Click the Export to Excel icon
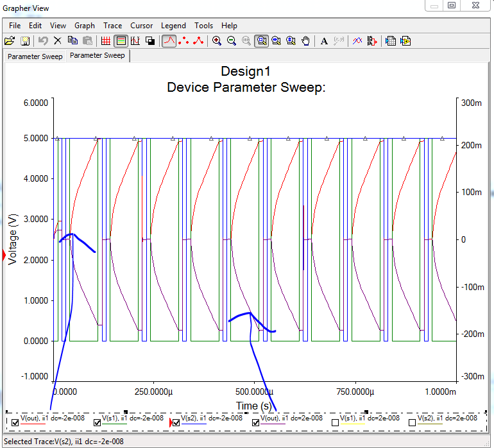The width and height of the screenshot is (494, 448). pos(391,41)
